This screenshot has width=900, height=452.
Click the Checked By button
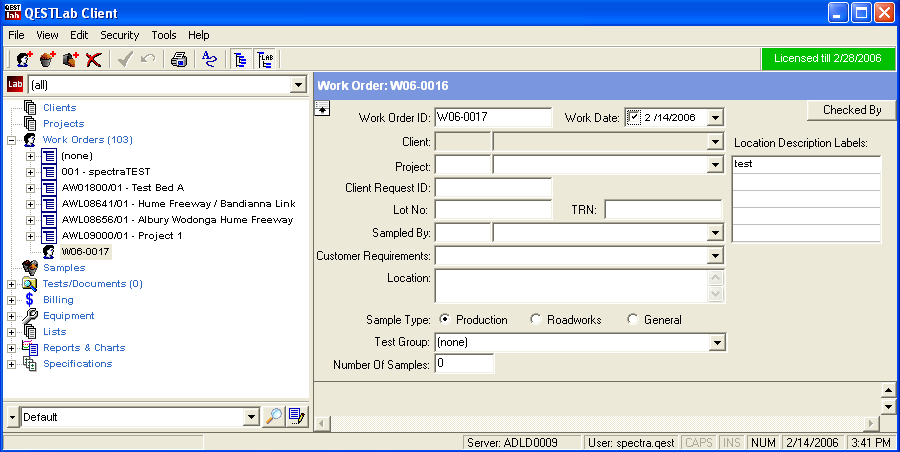(x=851, y=110)
